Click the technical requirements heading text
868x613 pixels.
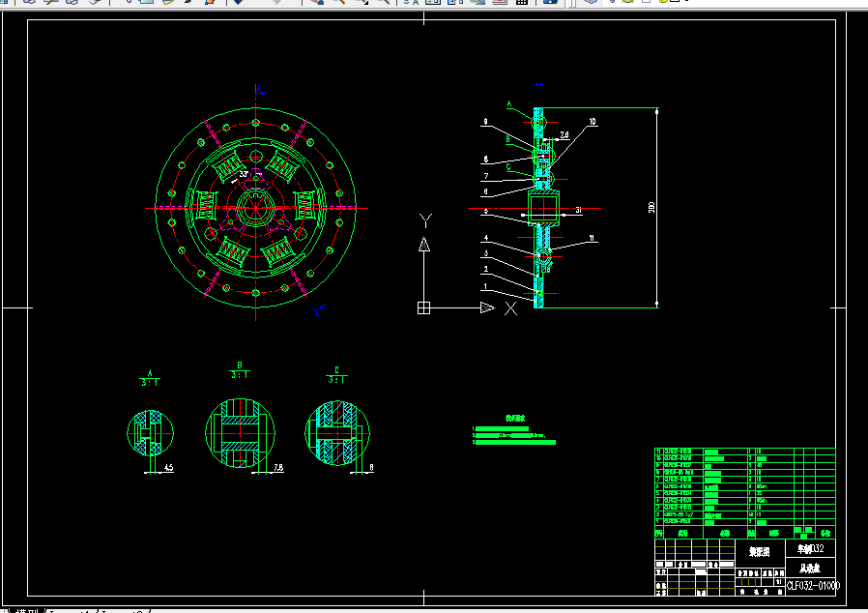[x=515, y=418]
